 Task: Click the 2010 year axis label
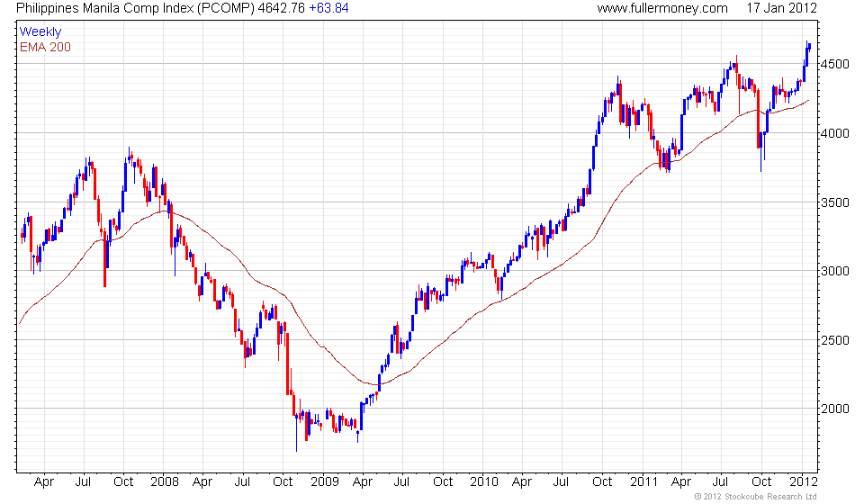click(484, 482)
